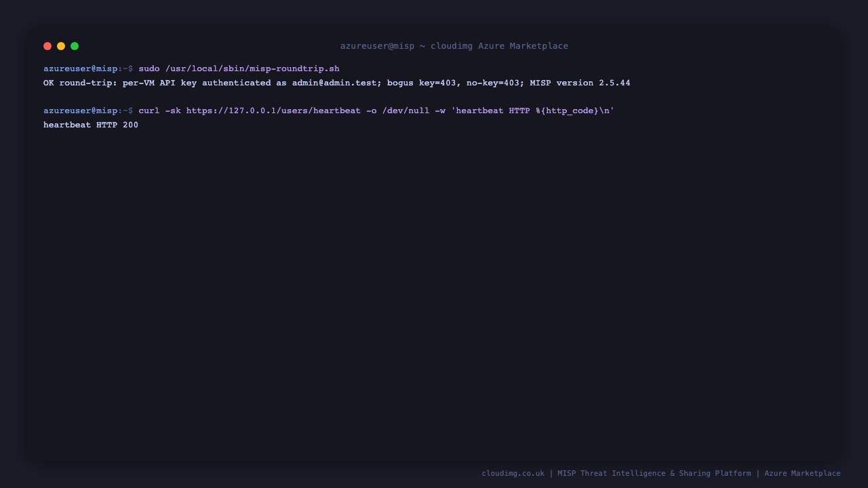
Task: Click the 'sudo /usr/local/sbin/misp-roundtrip.sh' command
Action: point(239,69)
